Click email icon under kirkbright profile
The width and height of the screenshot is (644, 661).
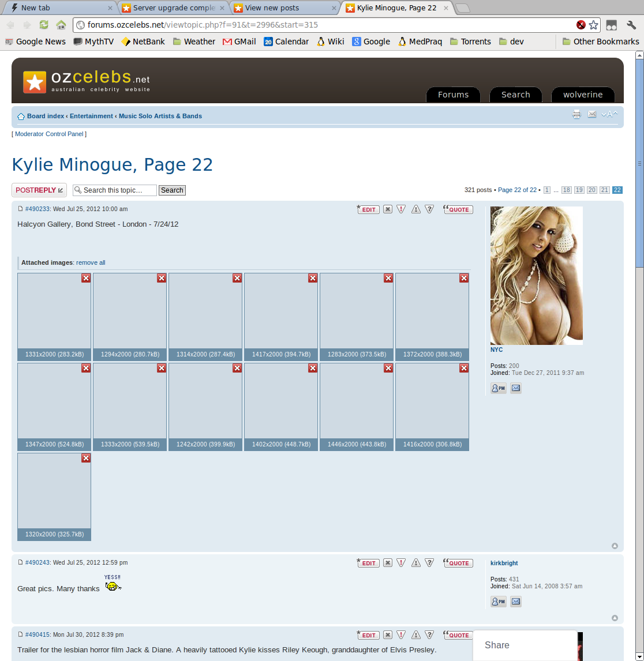tap(516, 602)
